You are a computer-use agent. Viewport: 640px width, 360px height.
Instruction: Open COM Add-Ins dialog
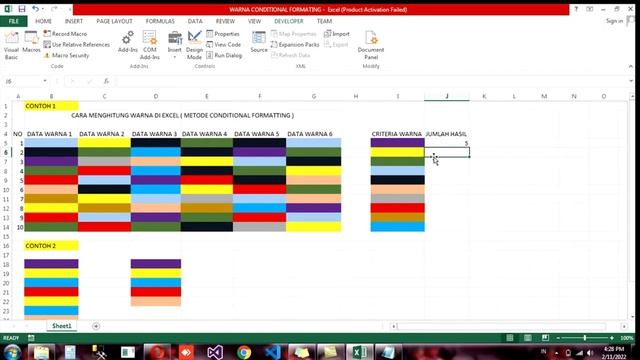(150, 46)
